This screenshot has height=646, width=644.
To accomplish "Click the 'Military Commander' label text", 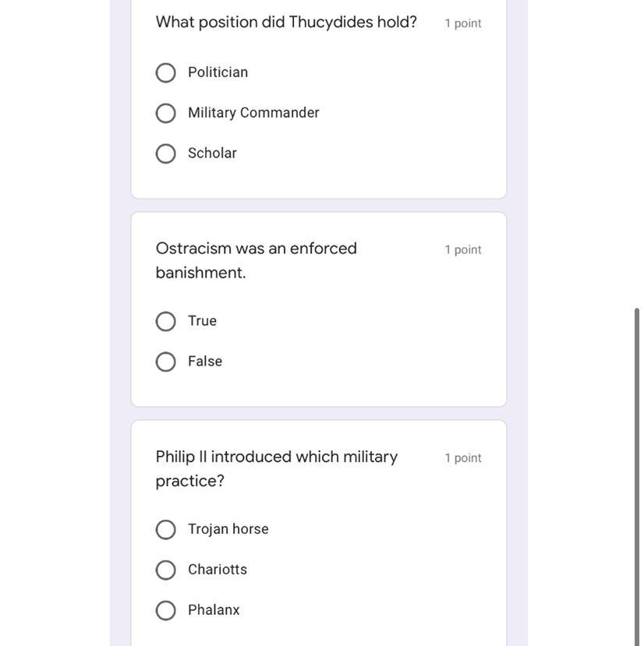I will 253,113.
